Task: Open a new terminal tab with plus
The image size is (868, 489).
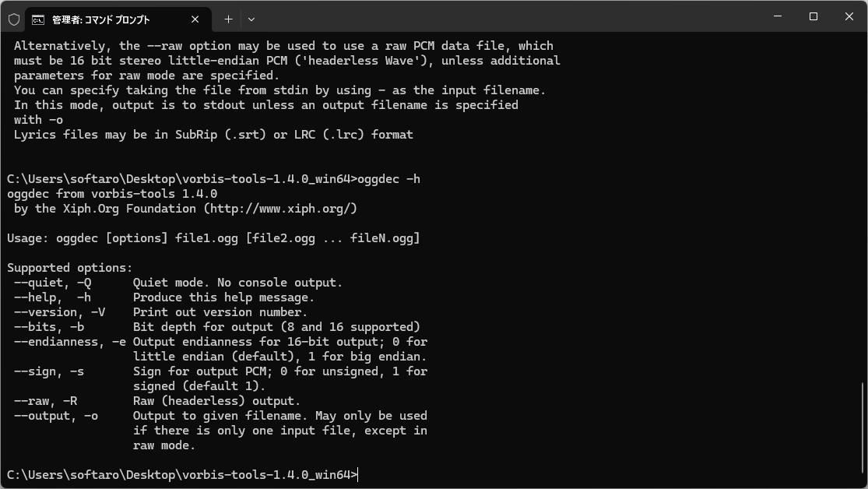Action: coord(228,19)
